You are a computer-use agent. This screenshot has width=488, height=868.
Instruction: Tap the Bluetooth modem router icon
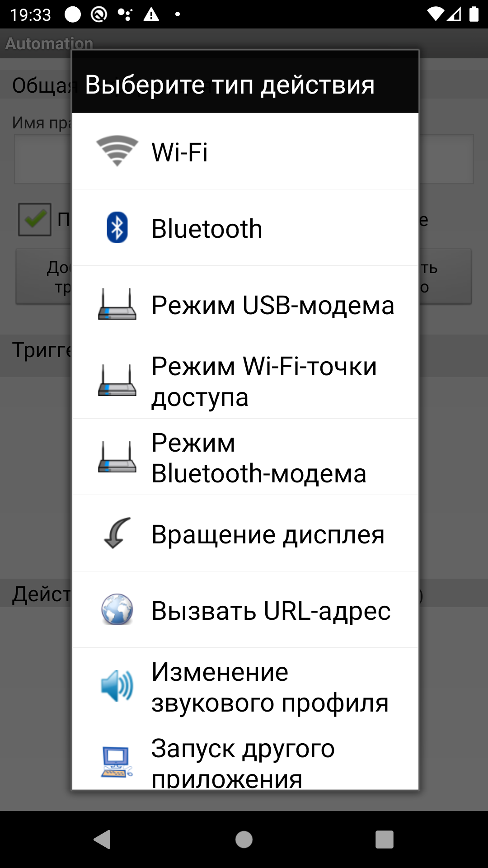click(117, 457)
